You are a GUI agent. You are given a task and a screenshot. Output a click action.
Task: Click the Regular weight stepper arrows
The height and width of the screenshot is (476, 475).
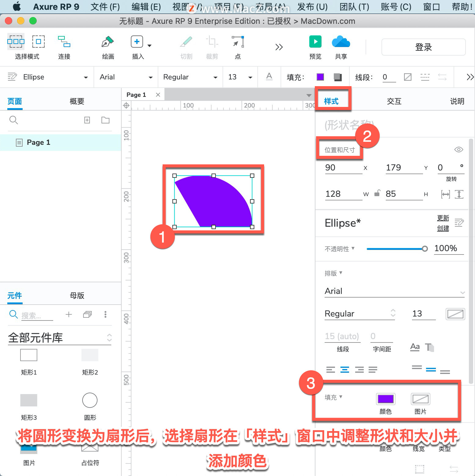click(x=393, y=313)
